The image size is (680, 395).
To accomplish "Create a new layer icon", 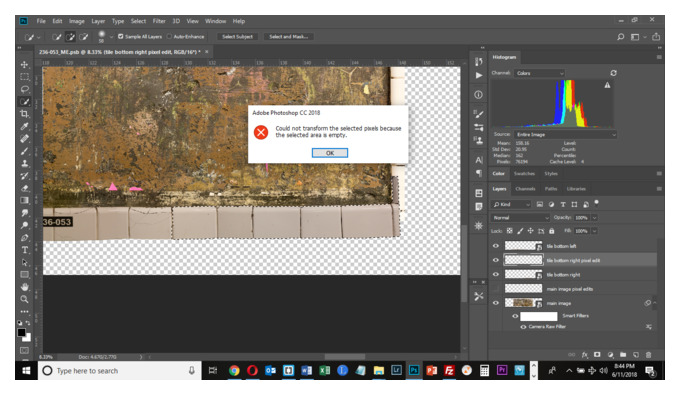I will pyautogui.click(x=636, y=355).
